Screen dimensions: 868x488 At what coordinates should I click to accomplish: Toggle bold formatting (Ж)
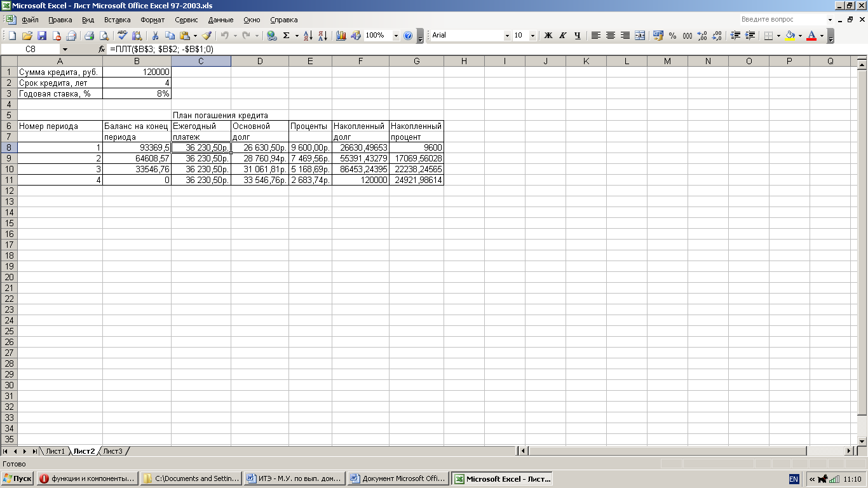click(548, 36)
